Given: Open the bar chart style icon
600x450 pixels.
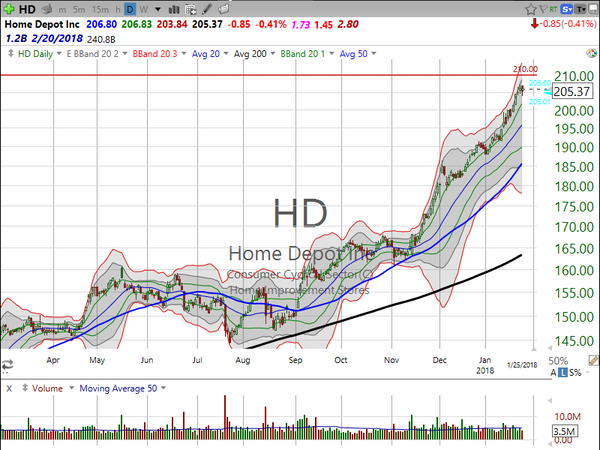Looking at the screenshot, I should [174, 9].
